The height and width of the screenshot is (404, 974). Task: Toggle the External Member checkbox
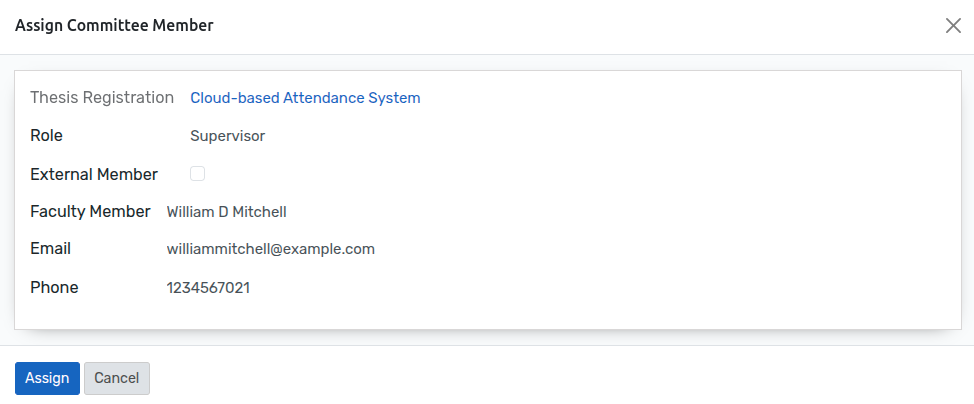(198, 174)
